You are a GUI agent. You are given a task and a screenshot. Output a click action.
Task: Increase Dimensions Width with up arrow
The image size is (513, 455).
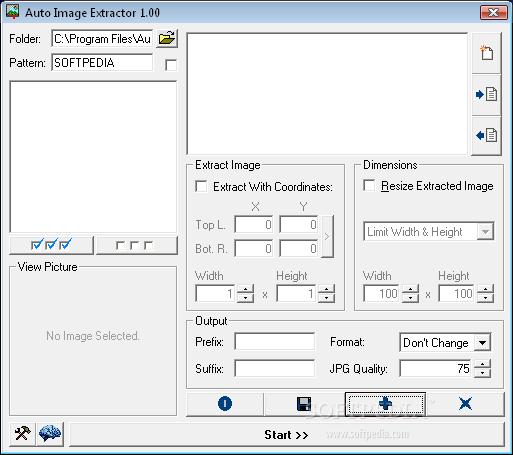[410, 289]
